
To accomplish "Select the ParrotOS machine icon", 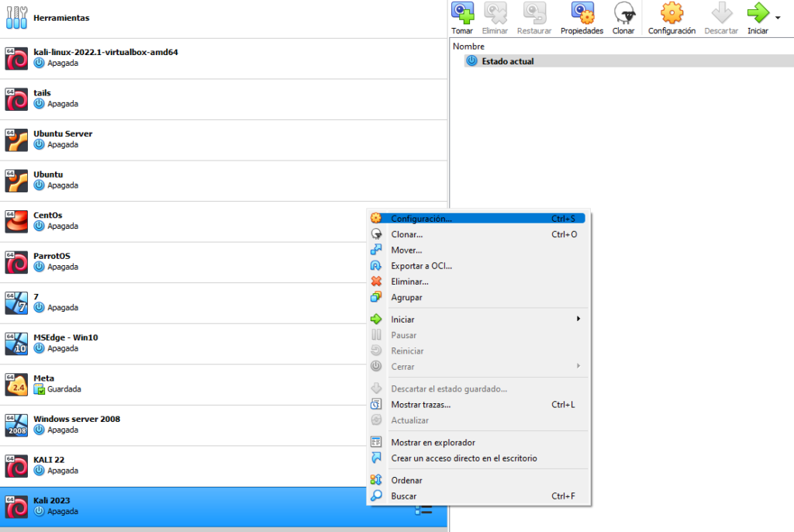I will tap(16, 262).
